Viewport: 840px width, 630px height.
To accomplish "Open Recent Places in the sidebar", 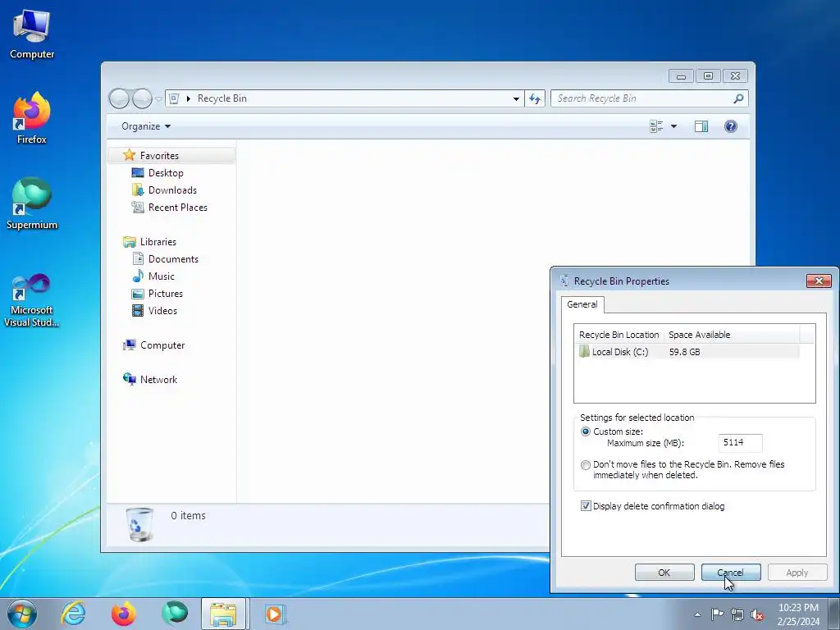I will pos(177,208).
